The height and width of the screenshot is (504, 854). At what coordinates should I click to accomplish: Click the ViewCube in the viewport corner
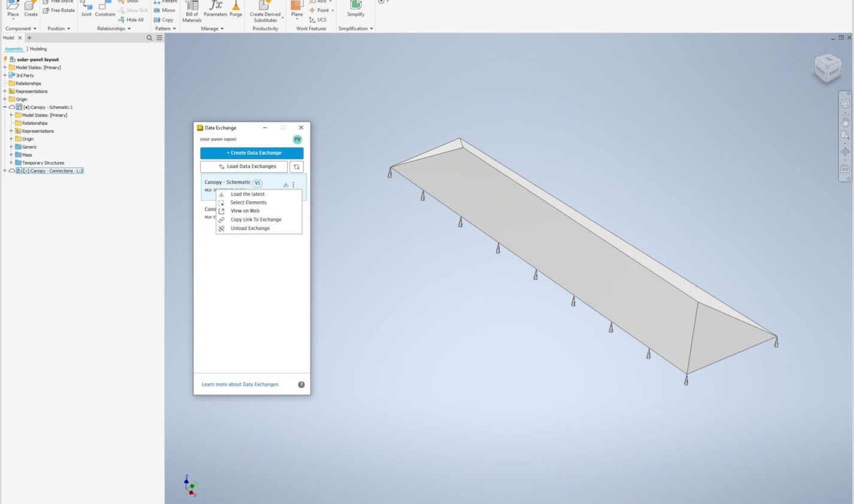pos(828,68)
